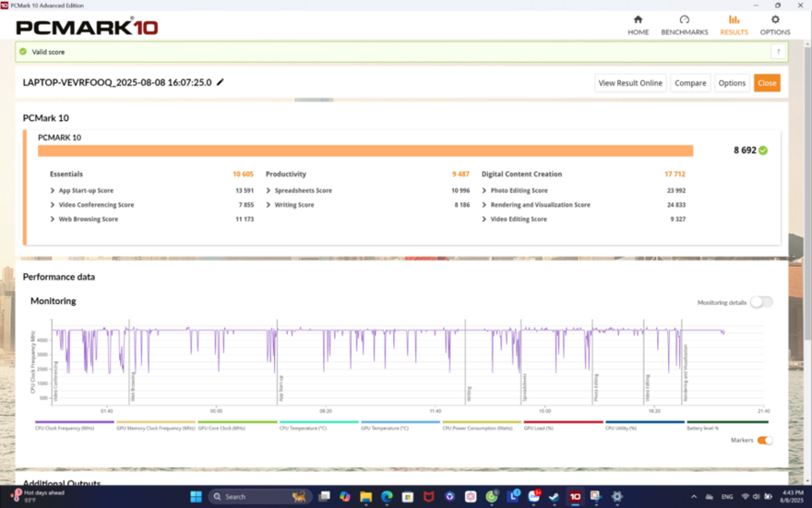The height and width of the screenshot is (508, 812).
Task: Turn off the Markers toggle
Action: [x=765, y=441]
